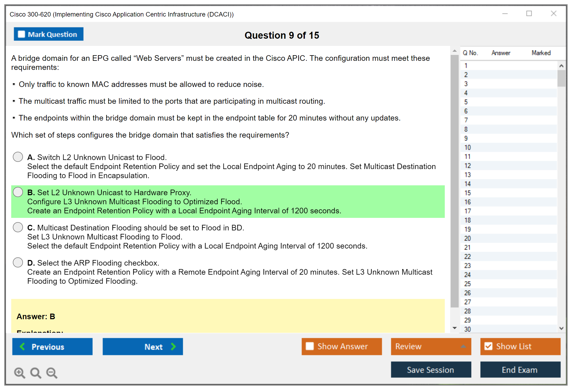Uncheck the Show List checkbox

[x=488, y=346]
